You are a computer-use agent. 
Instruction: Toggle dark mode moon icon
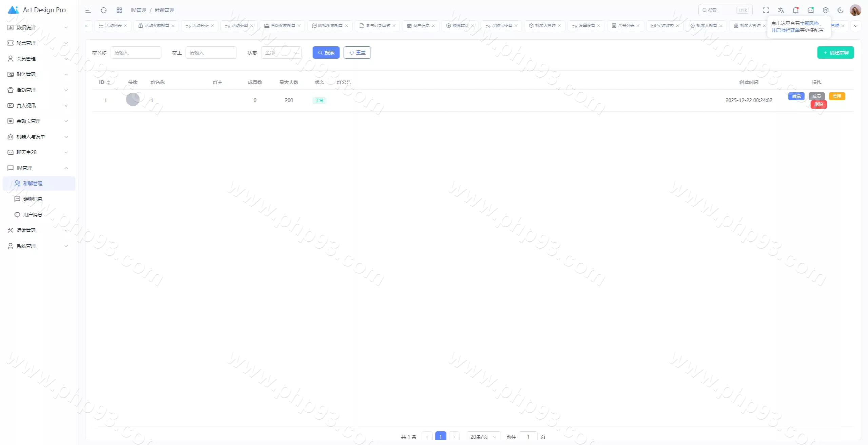pos(841,10)
